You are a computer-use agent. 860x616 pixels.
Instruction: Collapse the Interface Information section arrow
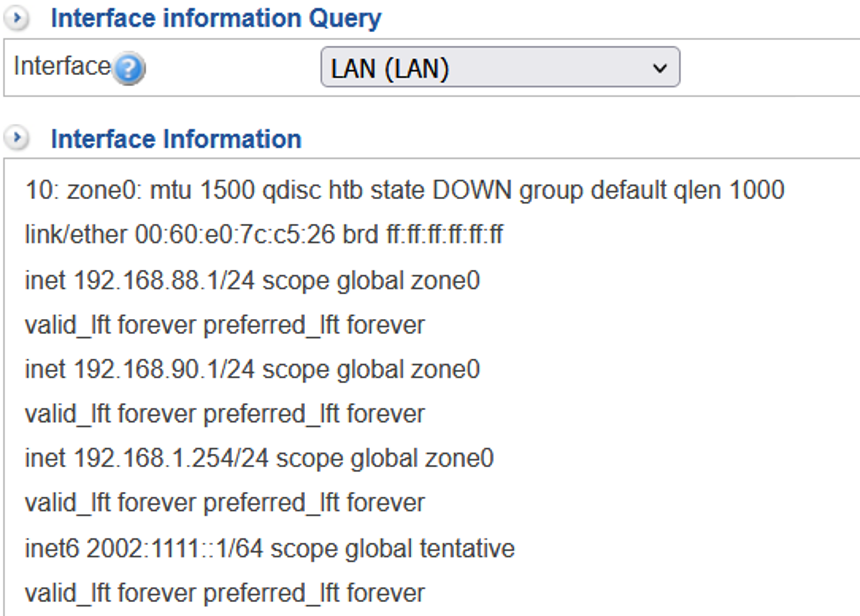[17, 138]
